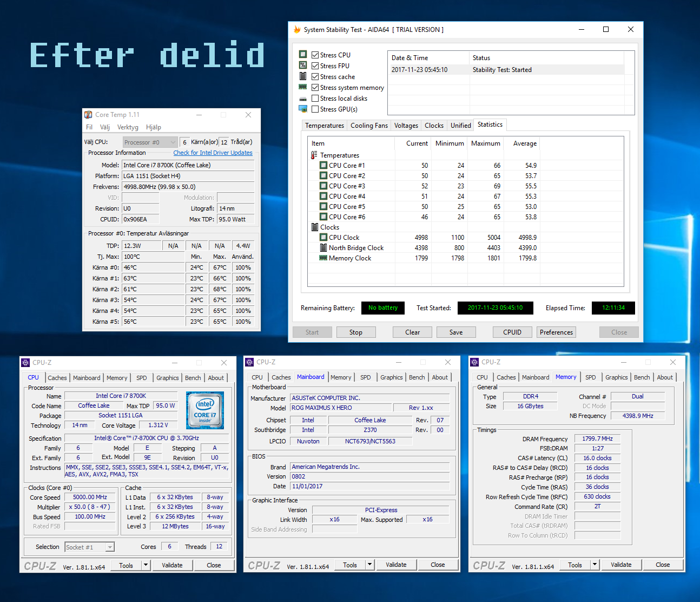
Task: Click the ROG MAXIMUS X HERO model field
Action: click(341, 408)
